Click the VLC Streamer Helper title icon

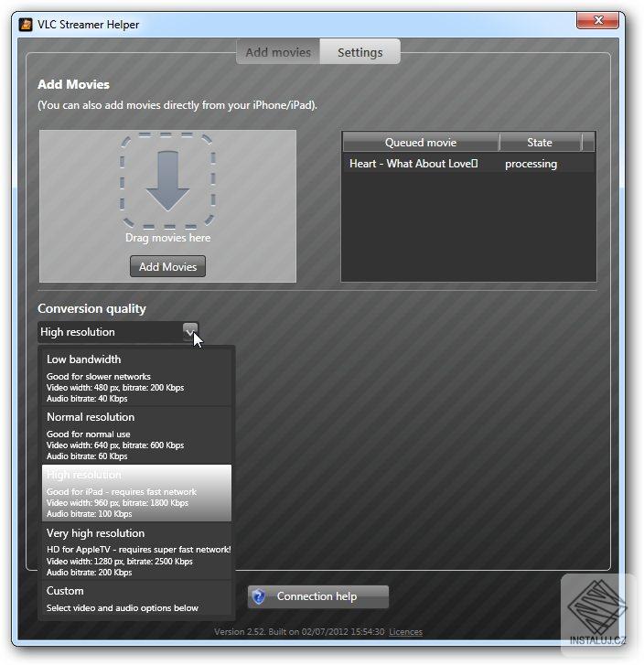(26, 25)
